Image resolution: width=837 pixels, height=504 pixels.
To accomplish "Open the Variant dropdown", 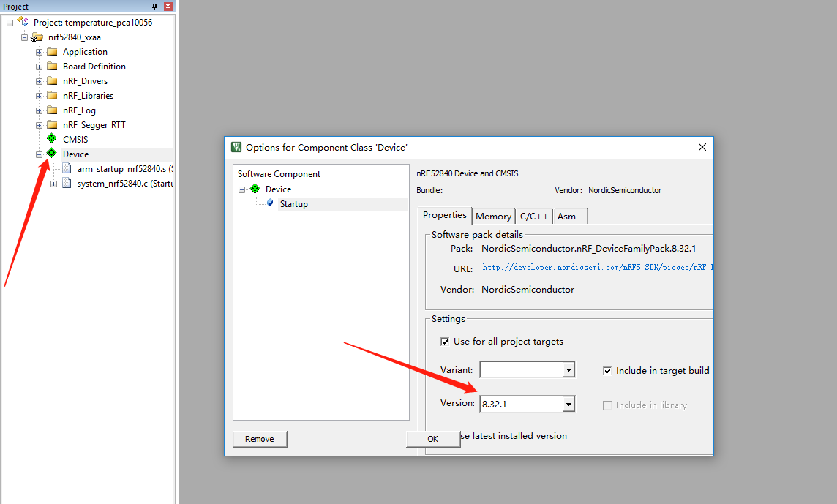I will click(568, 369).
